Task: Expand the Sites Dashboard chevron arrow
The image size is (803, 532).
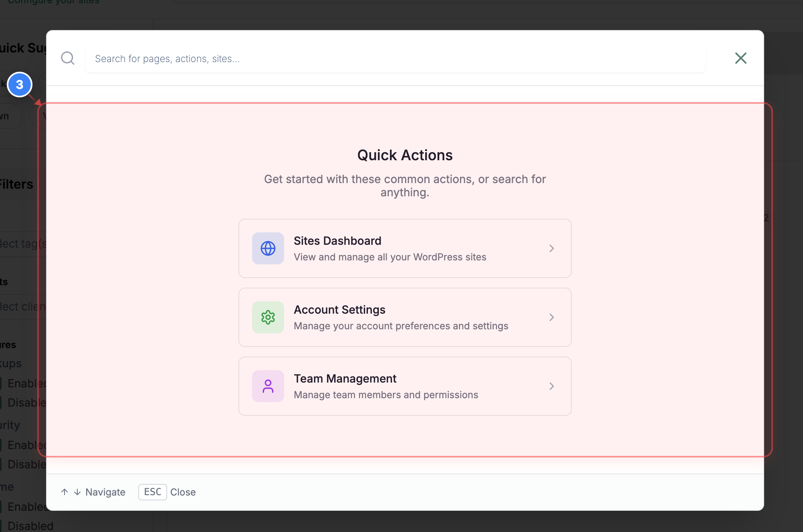Action: tap(552, 248)
